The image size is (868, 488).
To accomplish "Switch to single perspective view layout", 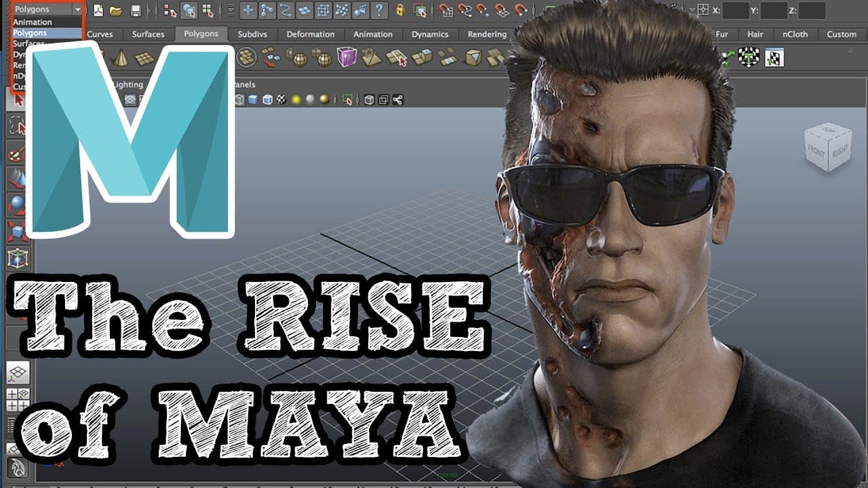I will coord(18,371).
